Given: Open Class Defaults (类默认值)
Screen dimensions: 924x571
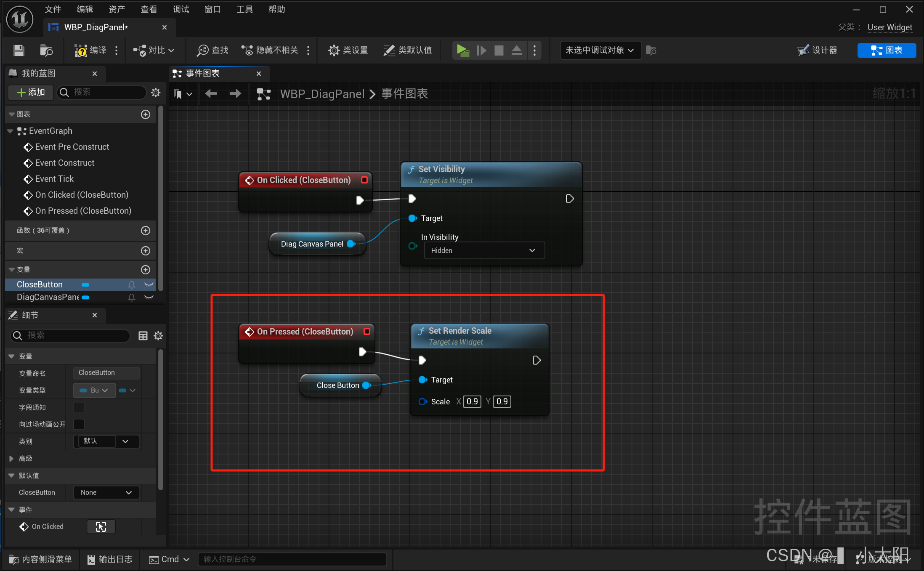Looking at the screenshot, I should pyautogui.click(x=407, y=50).
